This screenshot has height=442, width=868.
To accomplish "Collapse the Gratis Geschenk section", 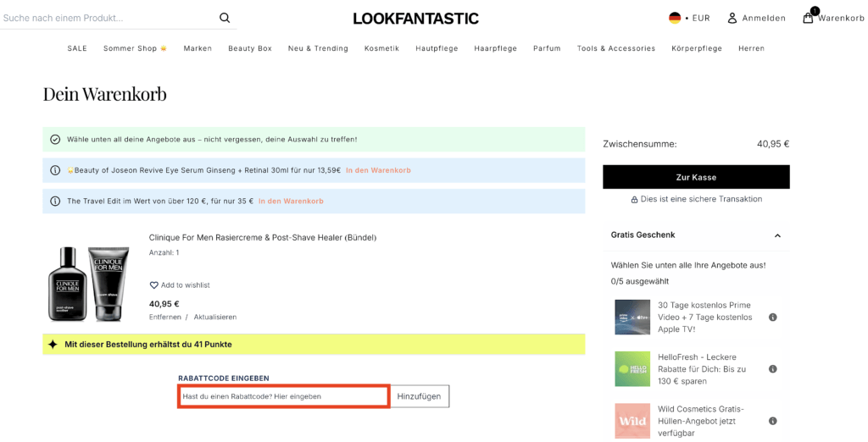I will point(777,235).
